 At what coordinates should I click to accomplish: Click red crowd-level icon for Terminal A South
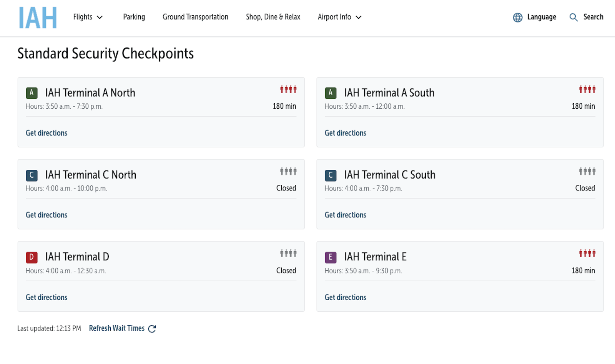[x=587, y=89]
